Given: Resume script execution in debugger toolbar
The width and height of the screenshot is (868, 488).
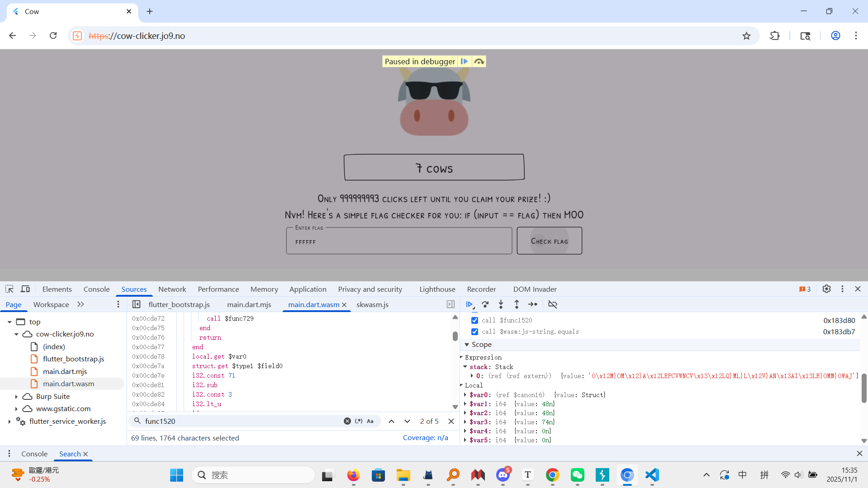Looking at the screenshot, I should click(469, 304).
